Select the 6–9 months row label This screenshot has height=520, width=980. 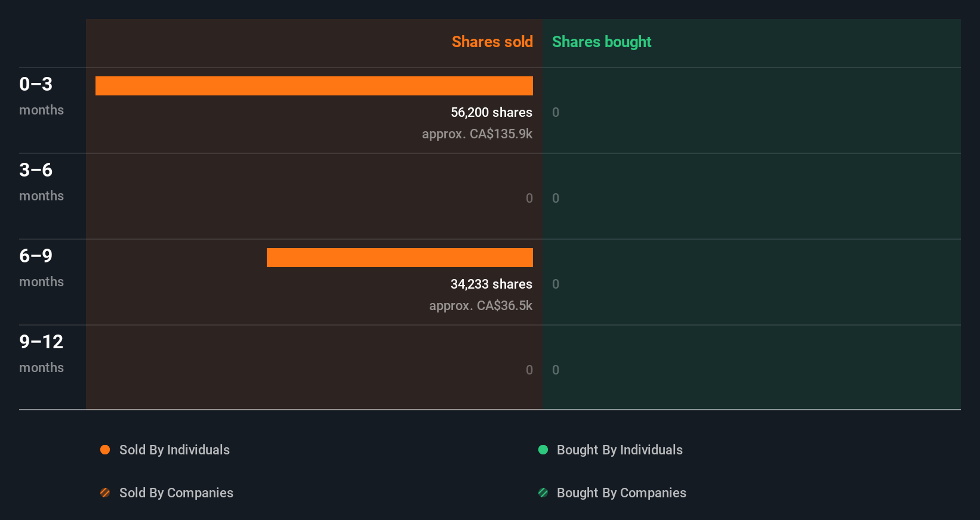point(41,267)
